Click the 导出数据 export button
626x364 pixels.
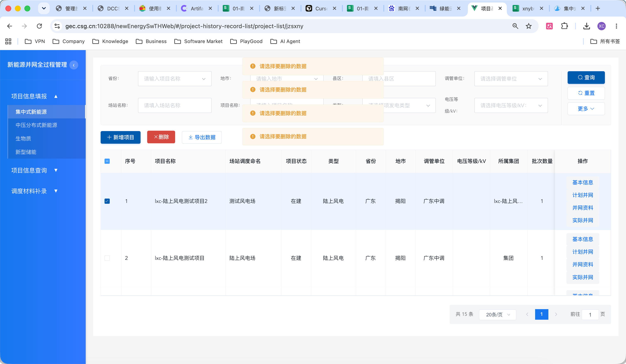click(x=202, y=137)
